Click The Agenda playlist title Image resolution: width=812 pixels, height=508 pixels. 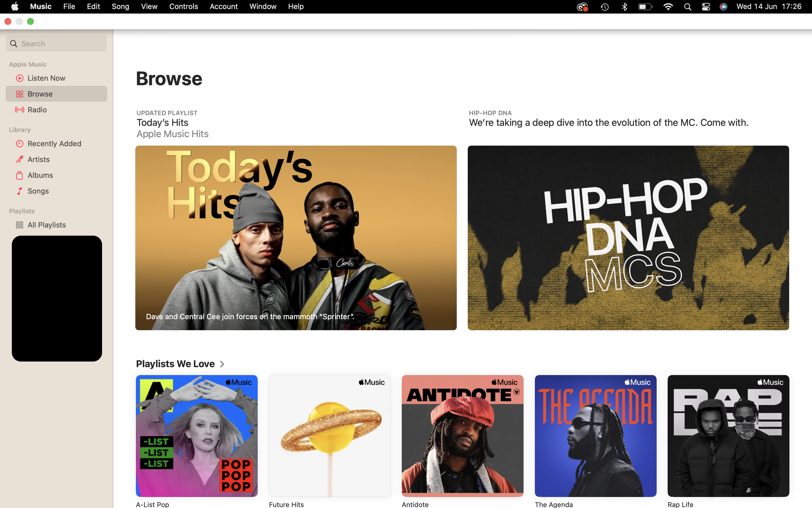pos(554,504)
